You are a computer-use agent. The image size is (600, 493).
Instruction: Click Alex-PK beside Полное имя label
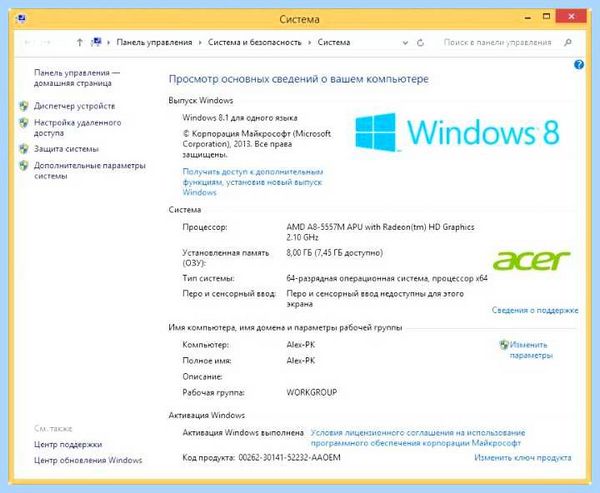tap(301, 361)
